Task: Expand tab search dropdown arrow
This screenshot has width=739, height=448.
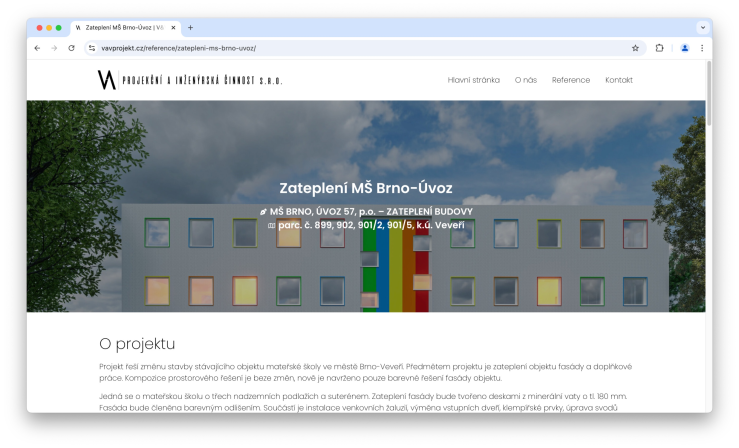Action: click(x=703, y=28)
